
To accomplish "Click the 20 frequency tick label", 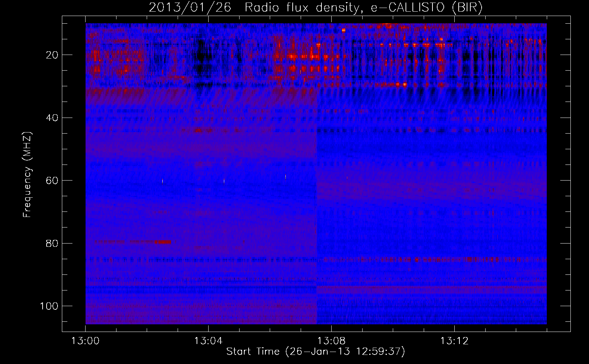I will coord(52,55).
